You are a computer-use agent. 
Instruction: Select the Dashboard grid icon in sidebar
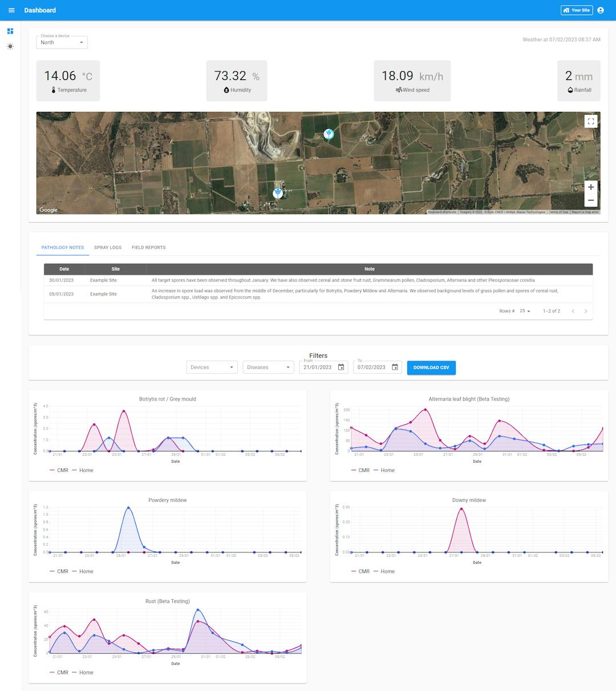pyautogui.click(x=9, y=31)
